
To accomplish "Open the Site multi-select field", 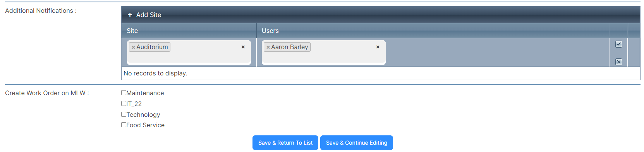I will 189,52.
